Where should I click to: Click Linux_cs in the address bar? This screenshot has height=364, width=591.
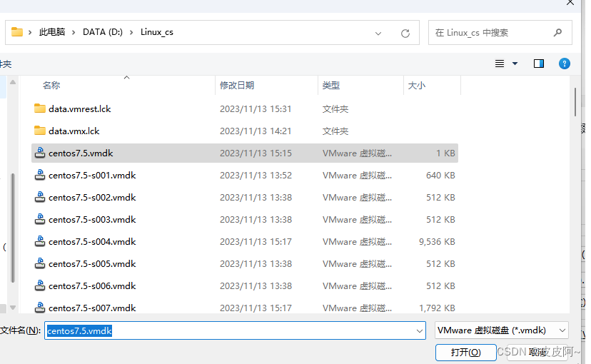click(157, 32)
